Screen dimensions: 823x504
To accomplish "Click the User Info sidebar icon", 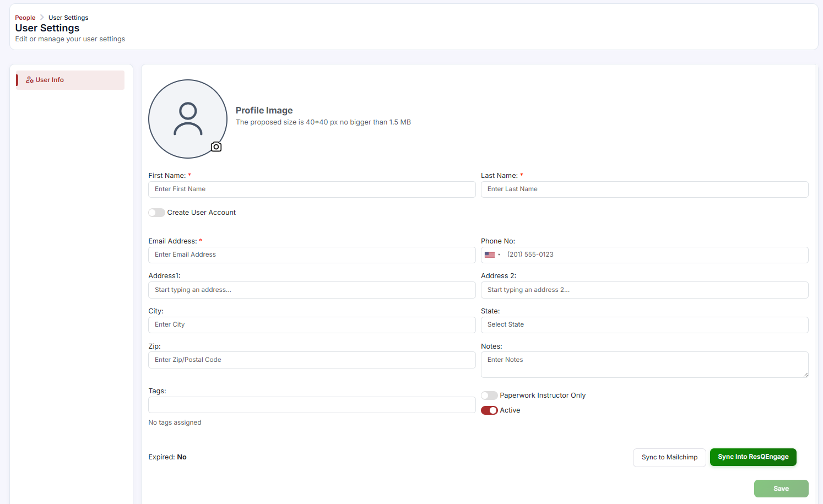I will click(30, 80).
